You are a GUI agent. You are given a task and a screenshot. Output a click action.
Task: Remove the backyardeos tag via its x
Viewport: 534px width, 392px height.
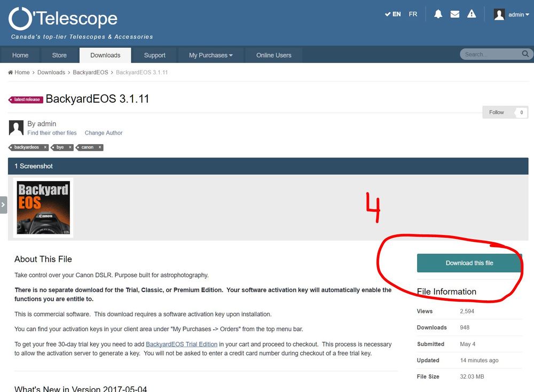45,147
